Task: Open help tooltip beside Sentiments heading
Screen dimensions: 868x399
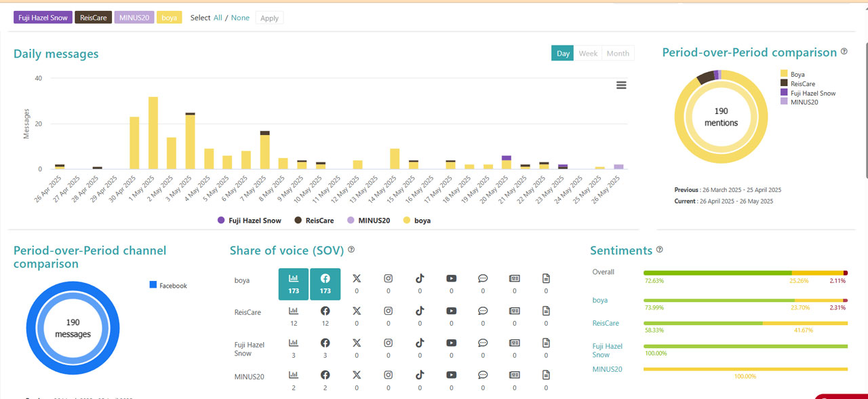Action: 660,250
